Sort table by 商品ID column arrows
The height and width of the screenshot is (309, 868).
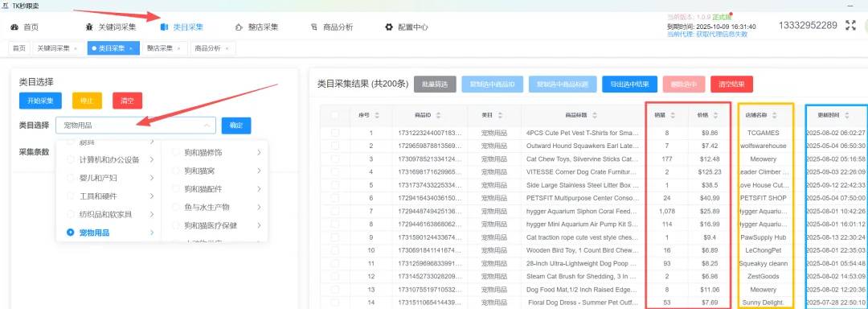439,115
